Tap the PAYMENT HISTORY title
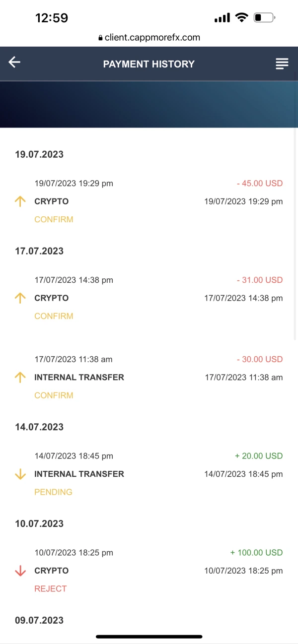 click(x=149, y=64)
